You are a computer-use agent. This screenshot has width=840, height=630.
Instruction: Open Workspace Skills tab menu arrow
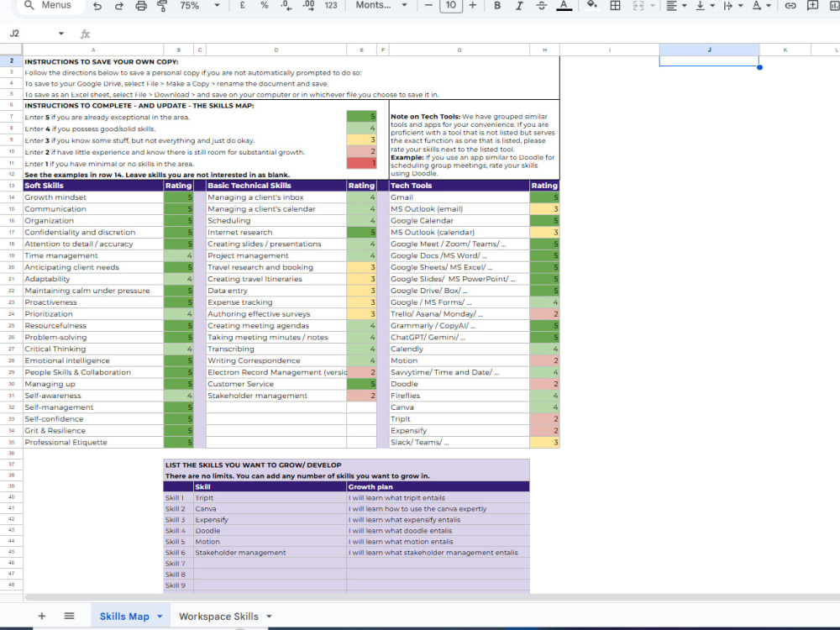click(269, 617)
